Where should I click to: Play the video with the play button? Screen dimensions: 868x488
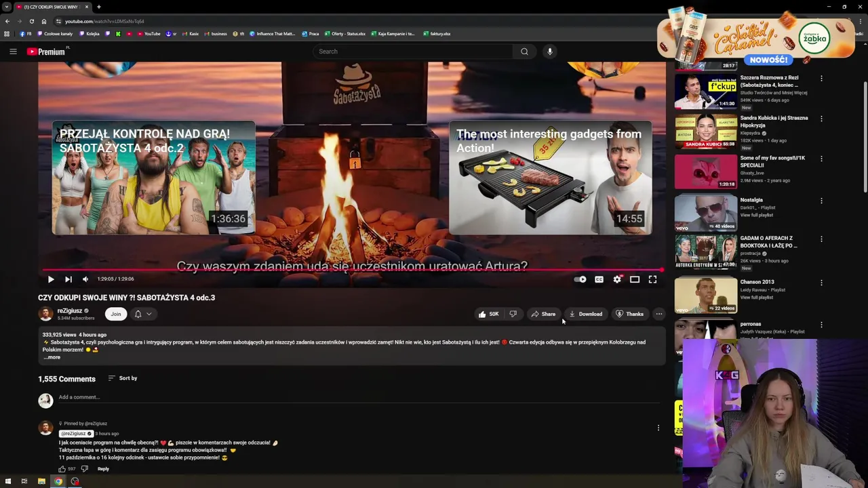[51, 279]
